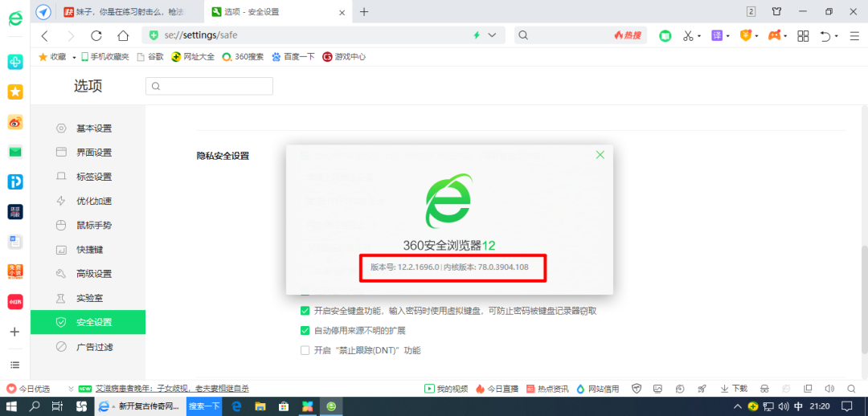The width and height of the screenshot is (868, 416).
Task: Go to the home page
Action: [123, 36]
